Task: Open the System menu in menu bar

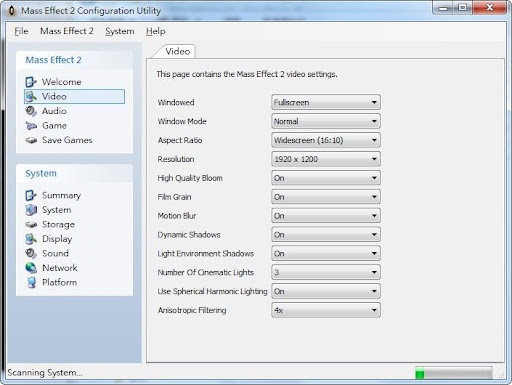Action: [120, 31]
